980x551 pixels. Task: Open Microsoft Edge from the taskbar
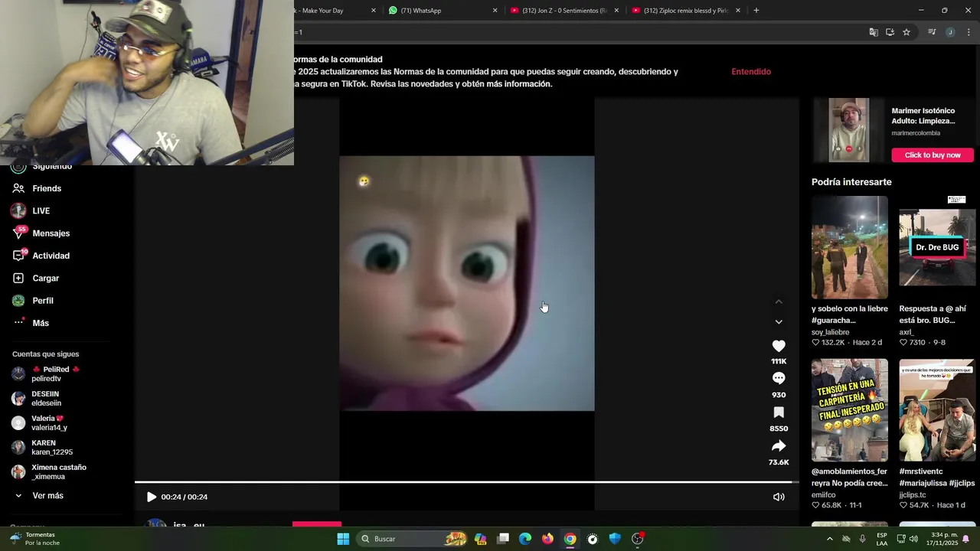pos(525,539)
